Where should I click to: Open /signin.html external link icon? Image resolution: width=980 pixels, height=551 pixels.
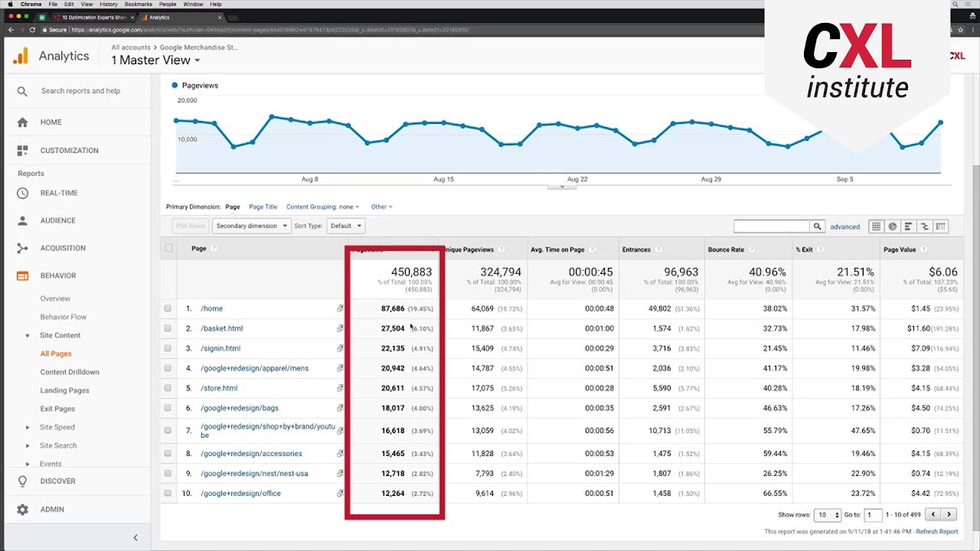(340, 348)
